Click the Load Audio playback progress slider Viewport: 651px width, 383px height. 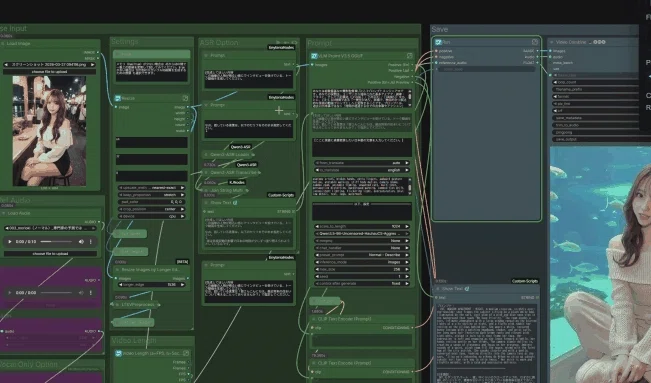[56, 241]
